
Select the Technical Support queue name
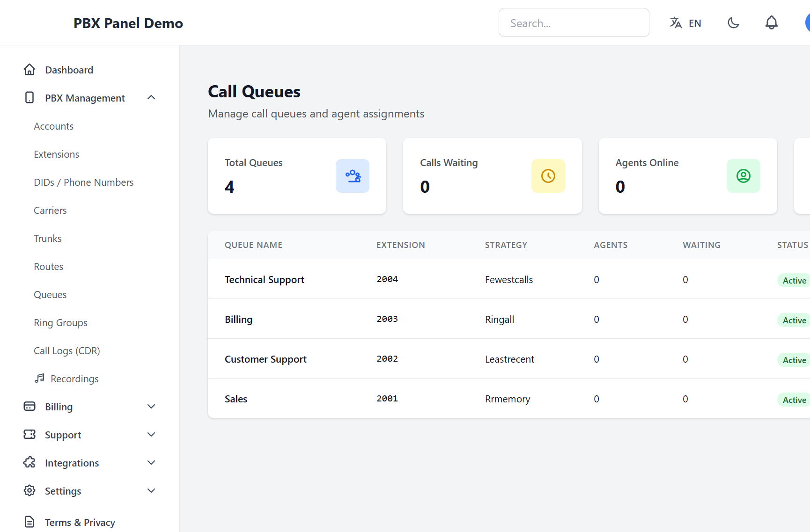point(265,279)
